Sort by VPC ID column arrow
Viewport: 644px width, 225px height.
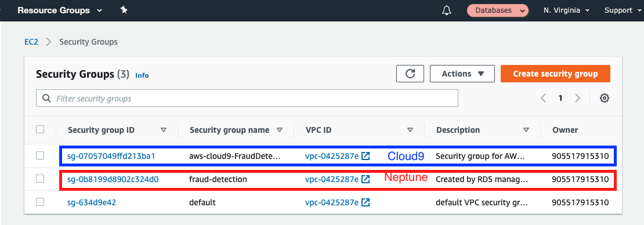[410, 130]
